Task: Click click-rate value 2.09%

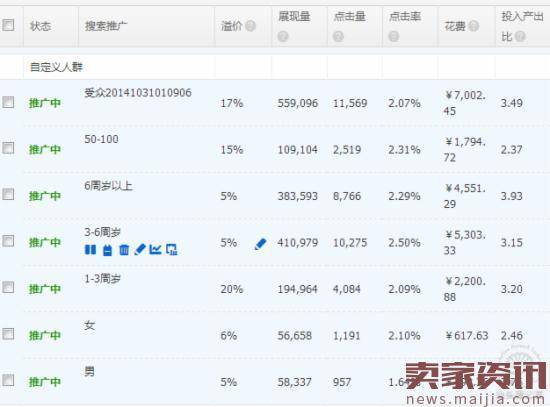Action: pyautogui.click(x=404, y=289)
